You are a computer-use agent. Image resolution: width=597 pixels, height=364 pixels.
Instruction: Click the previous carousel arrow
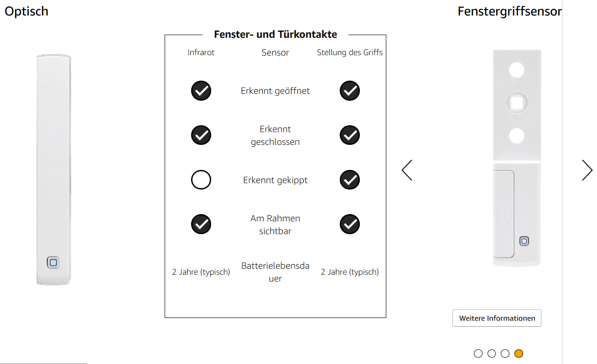407,170
